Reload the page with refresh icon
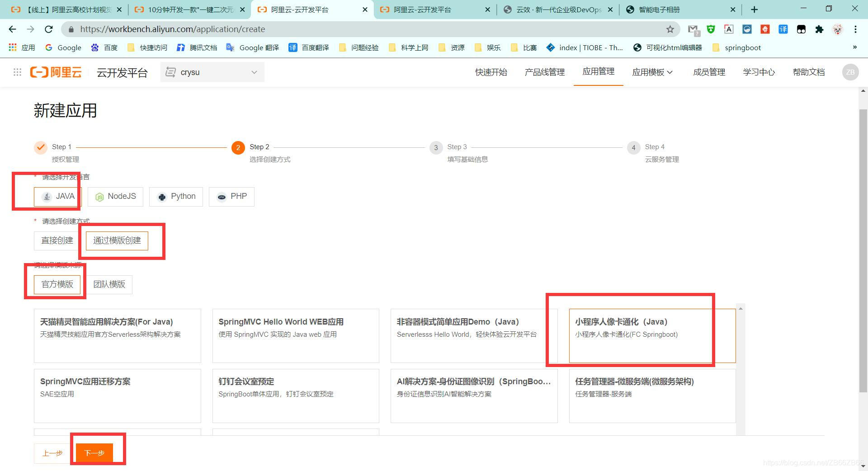 click(x=49, y=29)
